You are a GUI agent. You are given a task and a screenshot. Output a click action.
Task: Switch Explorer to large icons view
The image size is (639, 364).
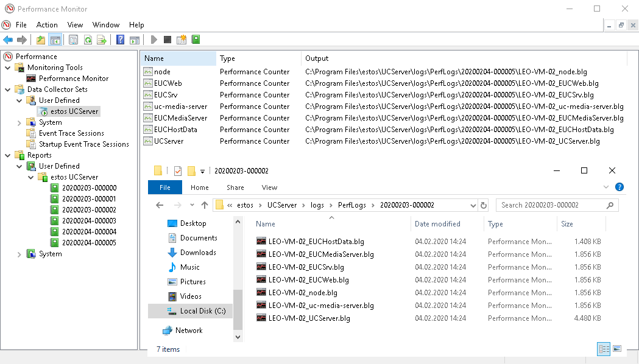(x=617, y=349)
